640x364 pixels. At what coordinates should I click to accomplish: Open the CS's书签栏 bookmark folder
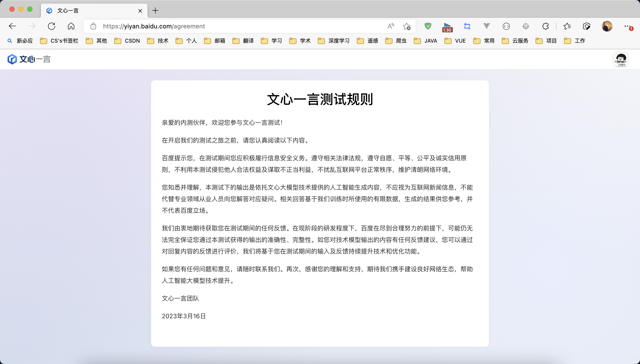tap(59, 41)
